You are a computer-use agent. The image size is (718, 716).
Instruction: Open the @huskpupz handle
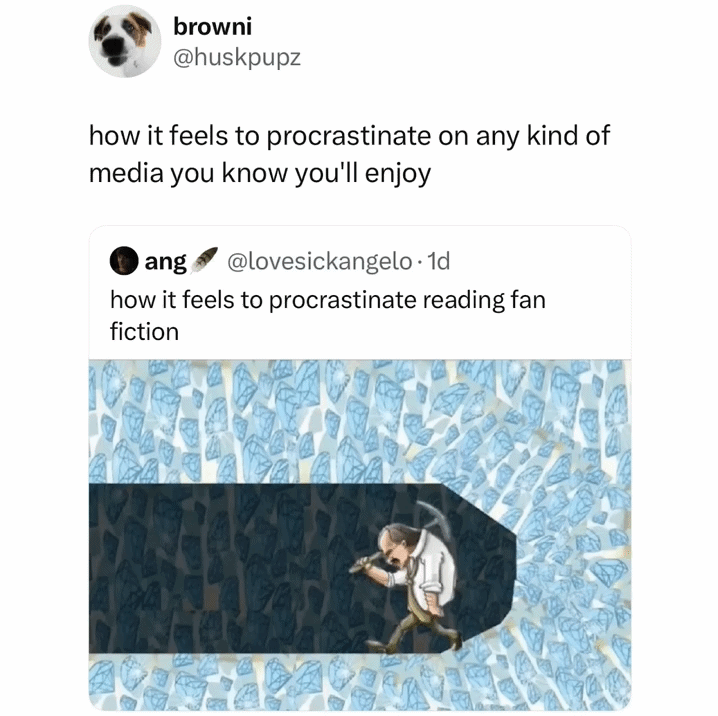[237, 58]
